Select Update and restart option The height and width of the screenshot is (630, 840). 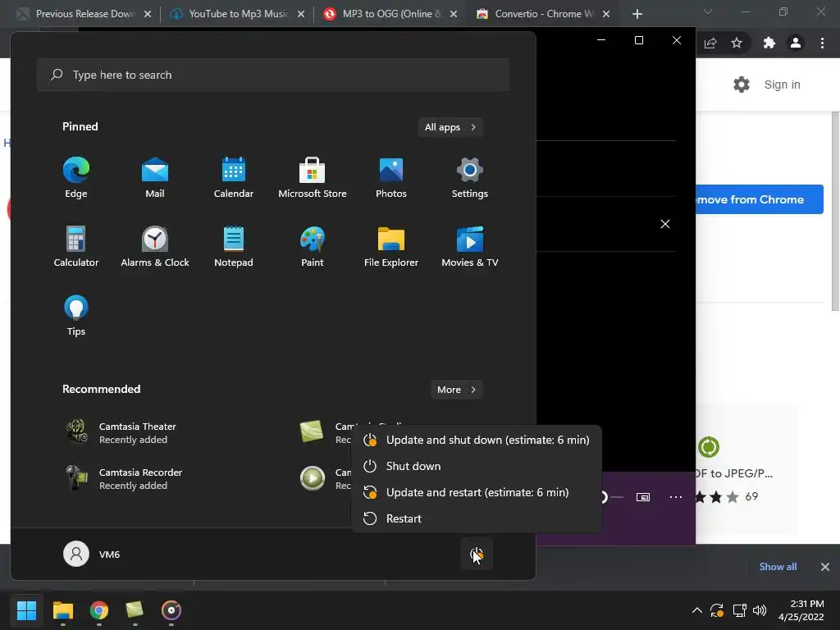coord(477,492)
